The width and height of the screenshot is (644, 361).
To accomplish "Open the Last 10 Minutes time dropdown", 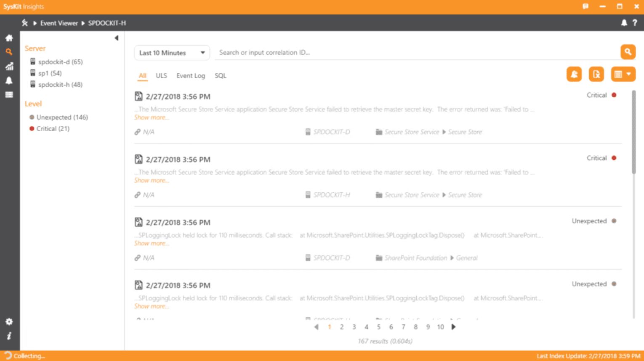I will pos(172,53).
